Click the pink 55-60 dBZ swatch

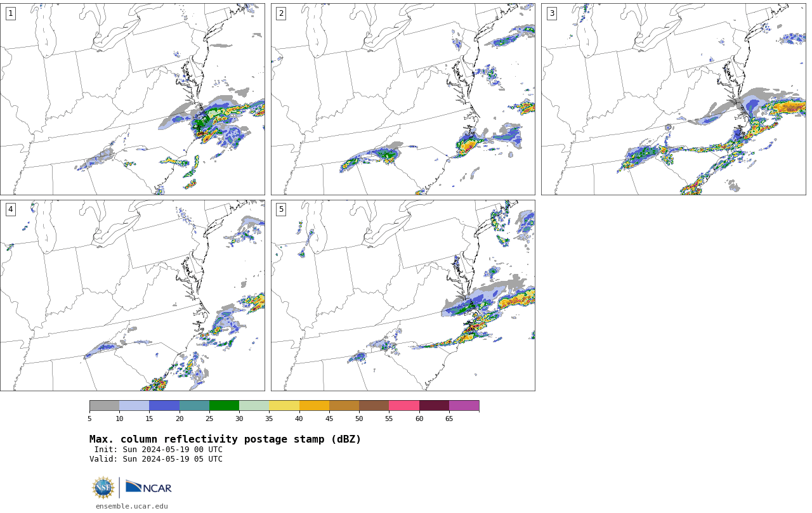click(404, 406)
